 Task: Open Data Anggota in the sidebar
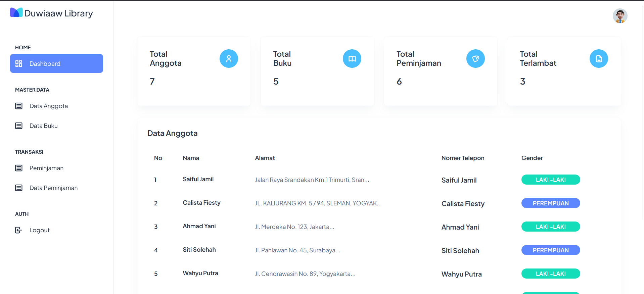tap(48, 106)
